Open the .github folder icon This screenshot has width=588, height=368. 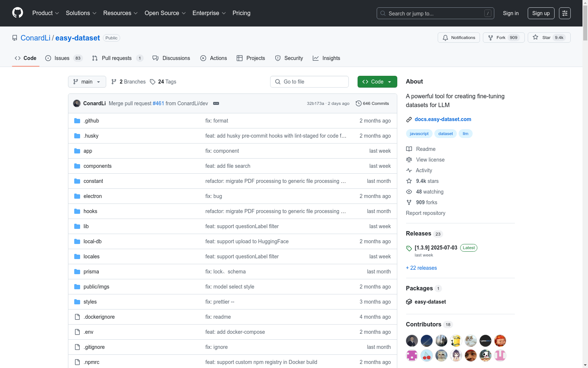pos(77,121)
